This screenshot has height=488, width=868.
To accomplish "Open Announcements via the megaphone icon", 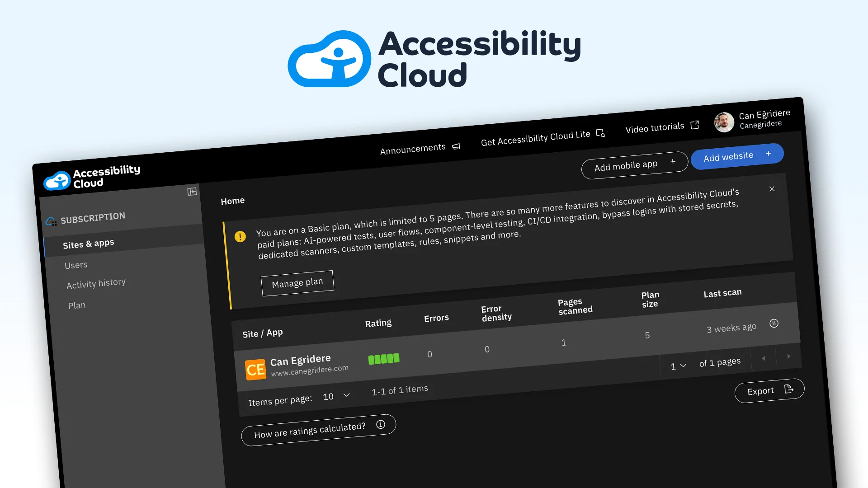I will tap(456, 146).
